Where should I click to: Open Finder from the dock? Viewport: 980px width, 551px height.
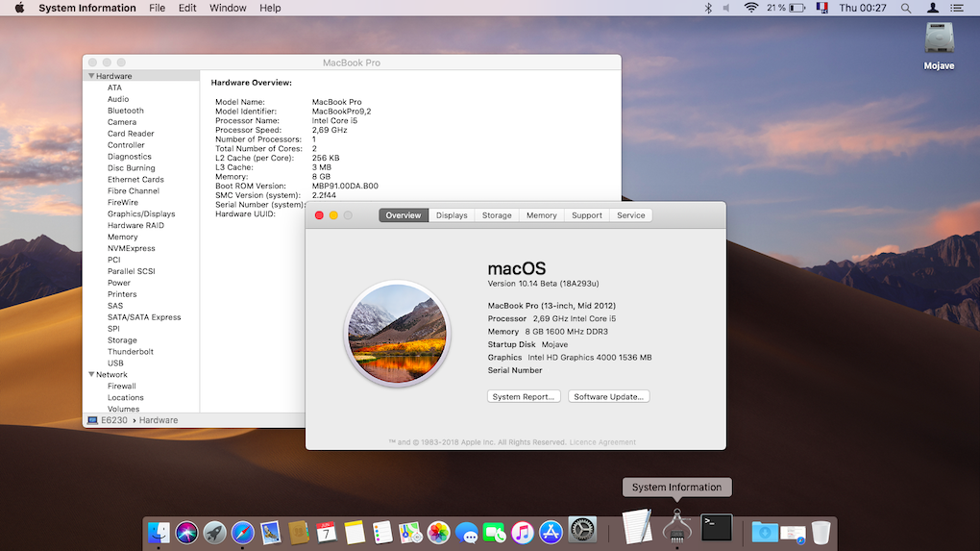(x=159, y=532)
